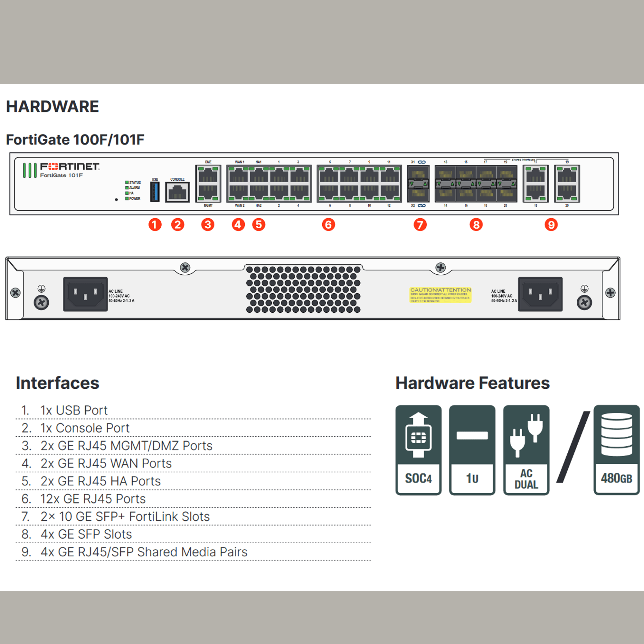Click the 1U form factor icon
644x644 pixels.
pyautogui.click(x=472, y=450)
